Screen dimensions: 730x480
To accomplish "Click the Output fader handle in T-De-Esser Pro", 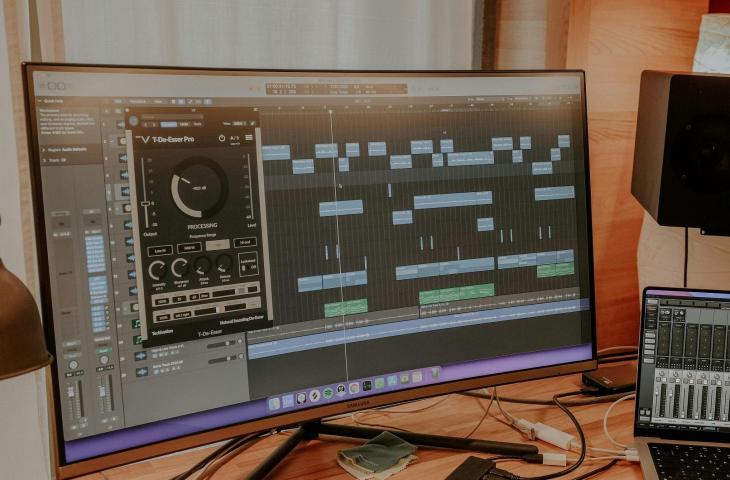I will pyautogui.click(x=146, y=203).
